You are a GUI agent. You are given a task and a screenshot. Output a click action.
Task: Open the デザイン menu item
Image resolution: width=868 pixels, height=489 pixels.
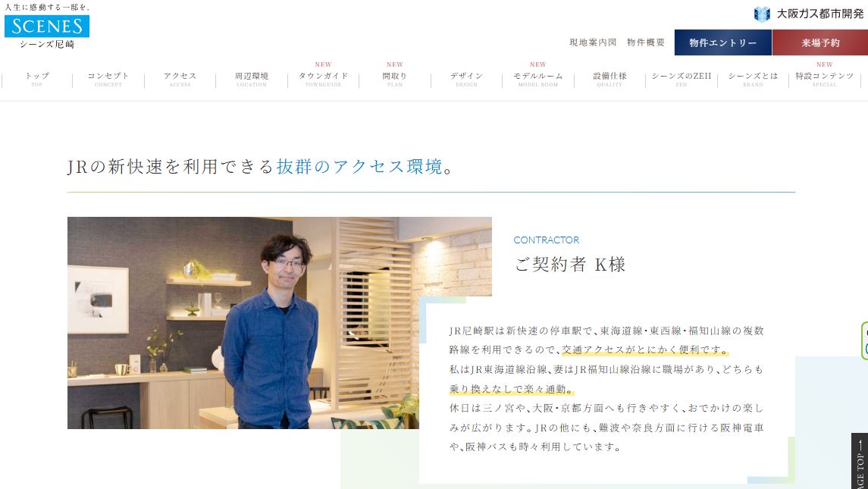click(x=467, y=79)
